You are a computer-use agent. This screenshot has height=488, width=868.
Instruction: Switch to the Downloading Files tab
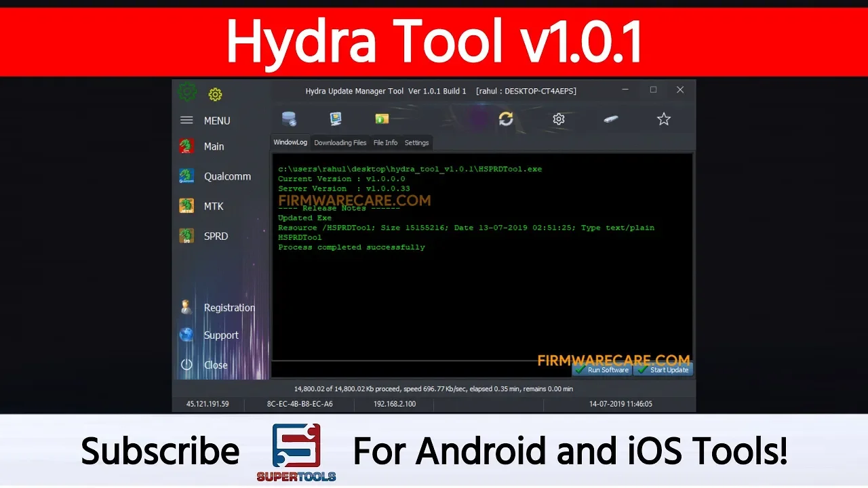click(340, 142)
